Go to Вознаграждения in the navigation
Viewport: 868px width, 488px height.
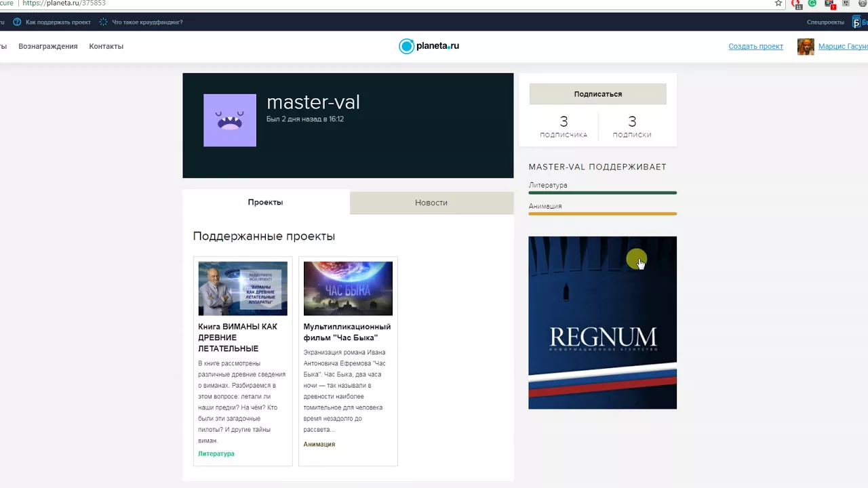pyautogui.click(x=48, y=47)
